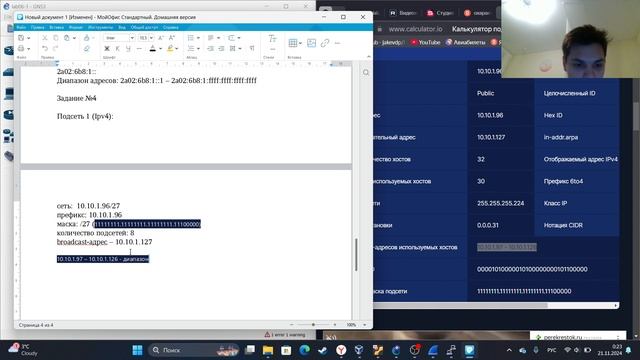Screen dimensions: 640x360
Task: Click the Windows Start button
Action: (x=138, y=350)
